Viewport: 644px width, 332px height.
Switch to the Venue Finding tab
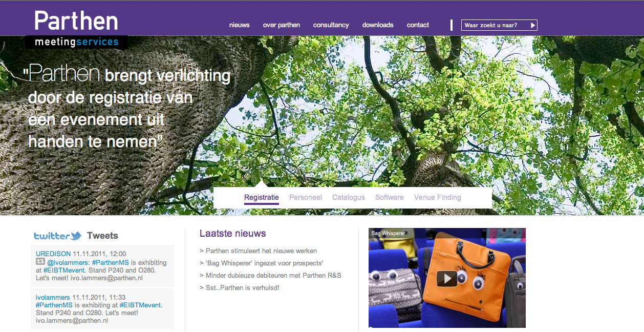click(438, 197)
